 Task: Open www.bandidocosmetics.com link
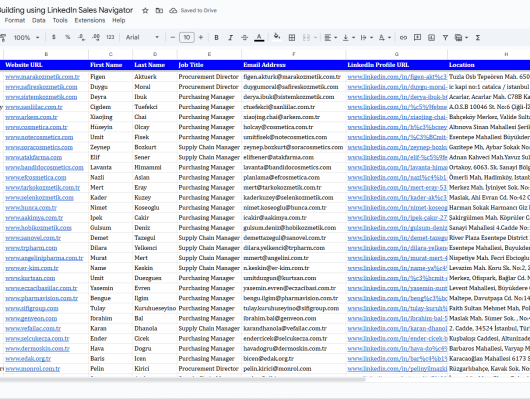pyautogui.click(x=44, y=167)
